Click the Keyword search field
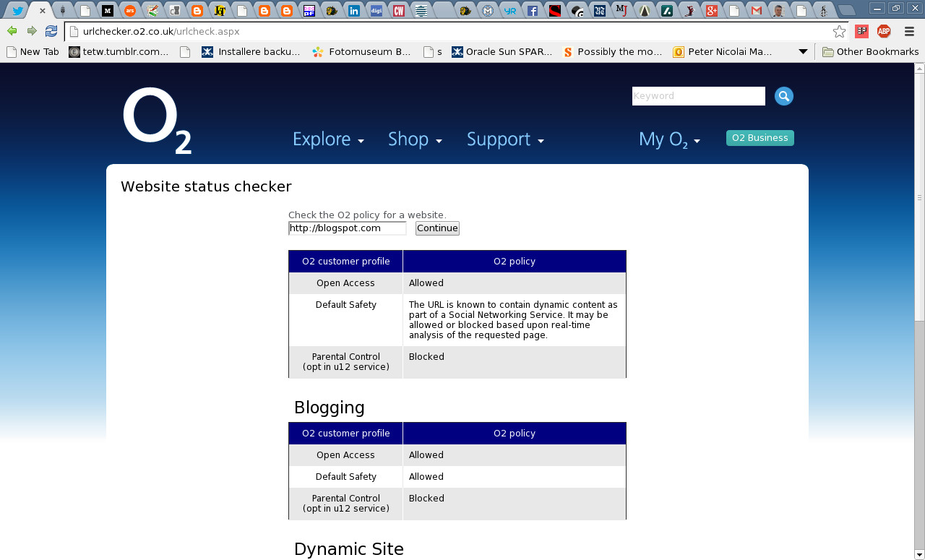Image resolution: width=925 pixels, height=560 pixels. pos(699,96)
